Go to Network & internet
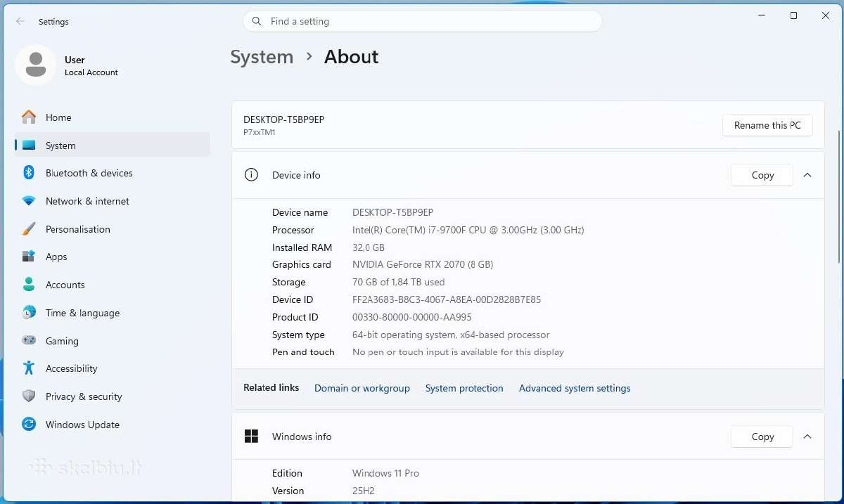844x504 pixels. click(x=113, y=201)
